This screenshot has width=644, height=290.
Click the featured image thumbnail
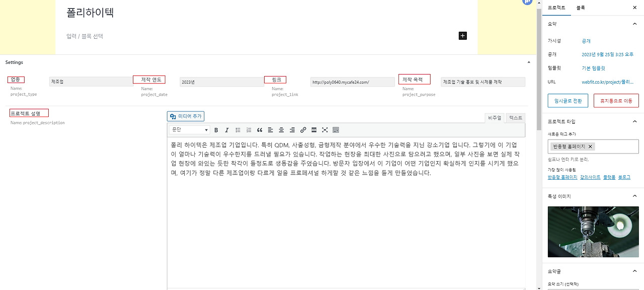pos(593,232)
